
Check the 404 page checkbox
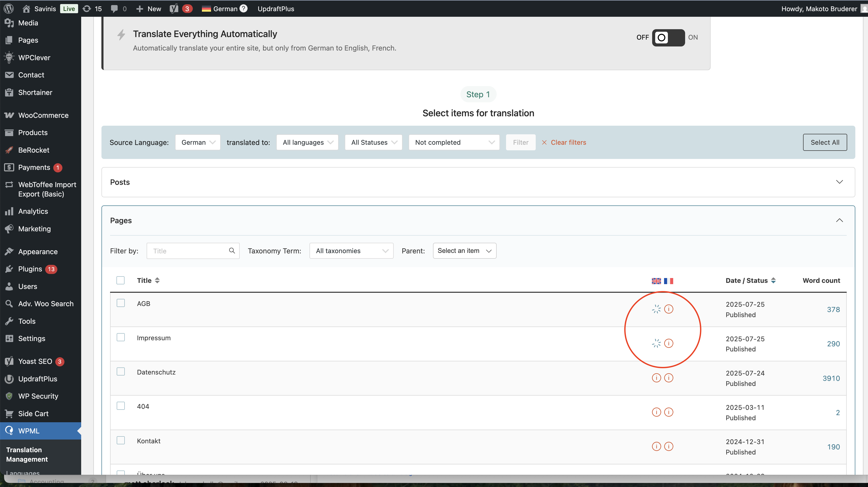click(x=121, y=406)
